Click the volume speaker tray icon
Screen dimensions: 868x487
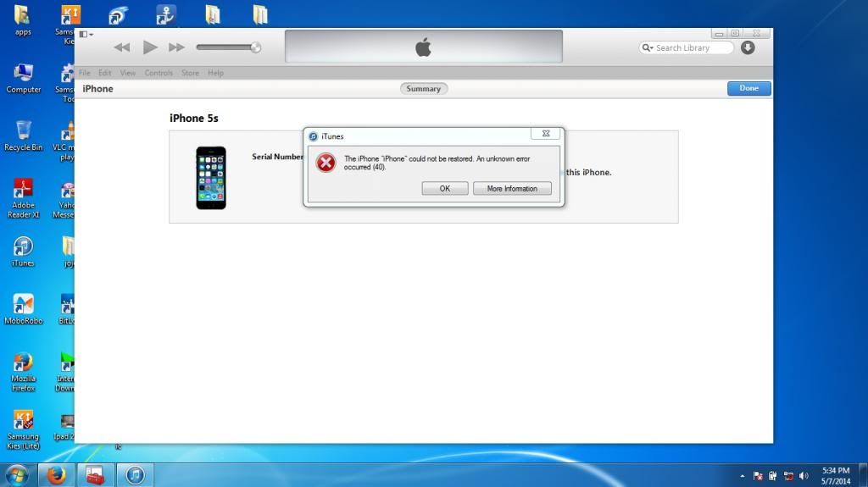coord(804,476)
